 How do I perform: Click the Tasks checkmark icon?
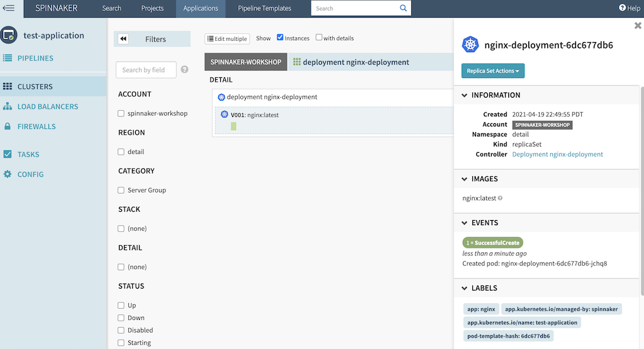click(x=8, y=154)
